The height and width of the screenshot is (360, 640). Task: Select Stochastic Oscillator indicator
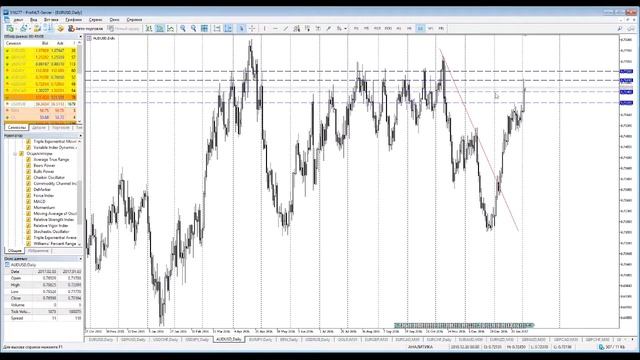point(51,231)
